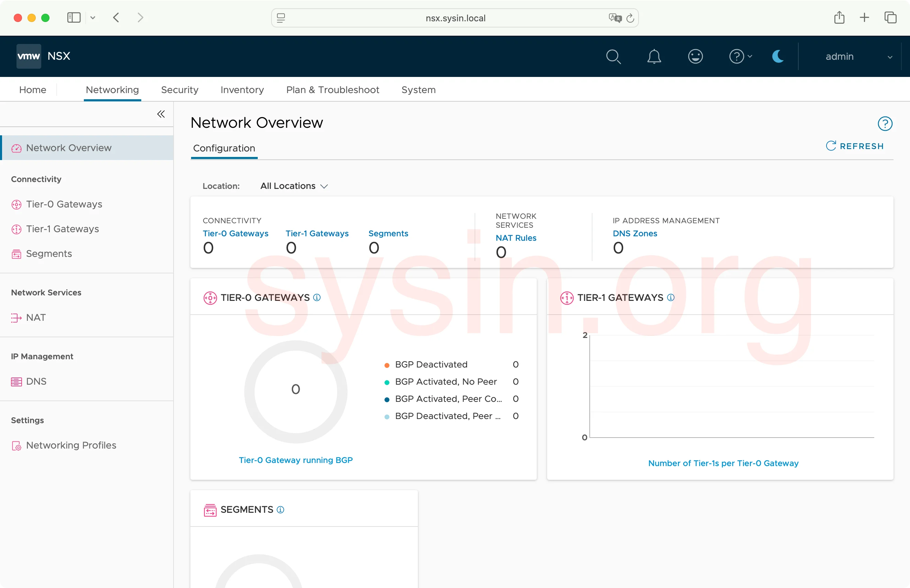Open Networking Profiles in sidebar settings
Screen dimensions: 910x588
tap(71, 445)
